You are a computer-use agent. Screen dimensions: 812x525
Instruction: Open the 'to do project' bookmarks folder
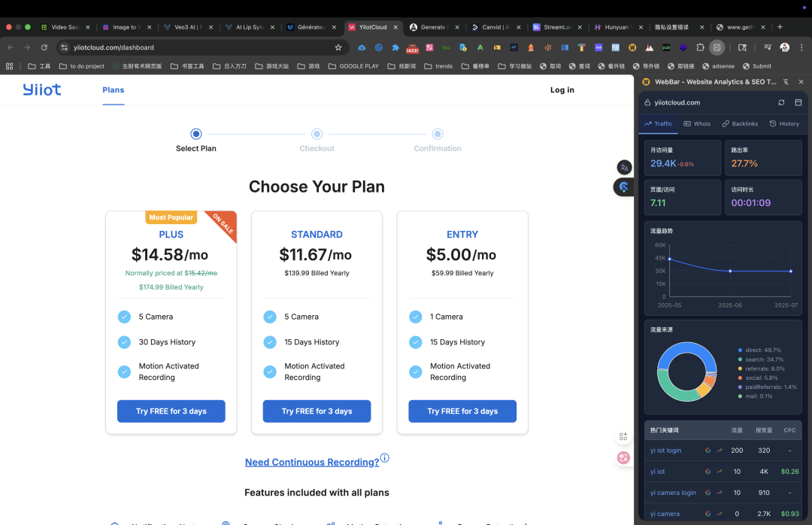pyautogui.click(x=82, y=66)
